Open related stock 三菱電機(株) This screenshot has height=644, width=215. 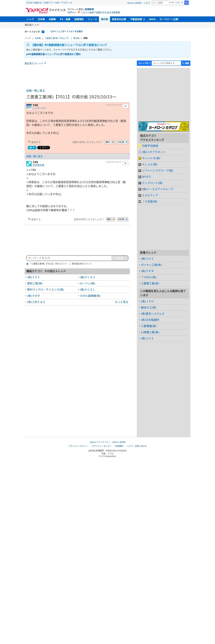(149, 326)
